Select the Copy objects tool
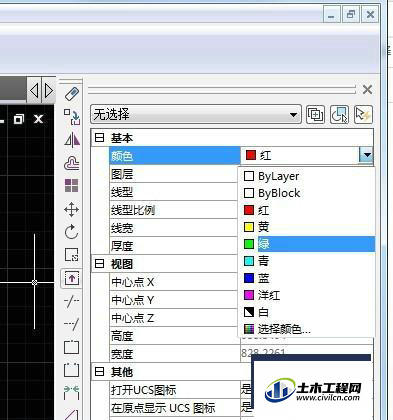 point(72,117)
